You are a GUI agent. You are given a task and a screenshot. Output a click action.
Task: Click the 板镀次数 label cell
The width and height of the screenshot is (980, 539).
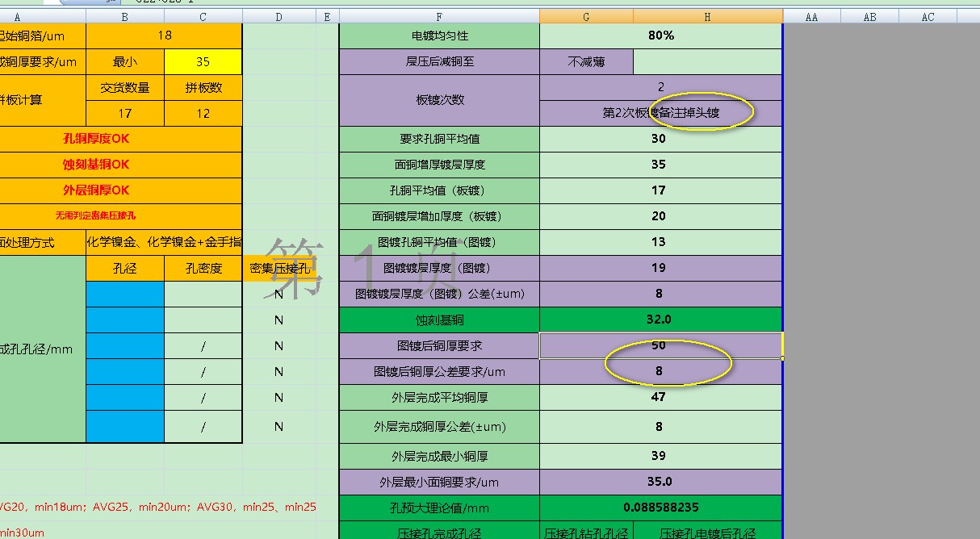[439, 100]
